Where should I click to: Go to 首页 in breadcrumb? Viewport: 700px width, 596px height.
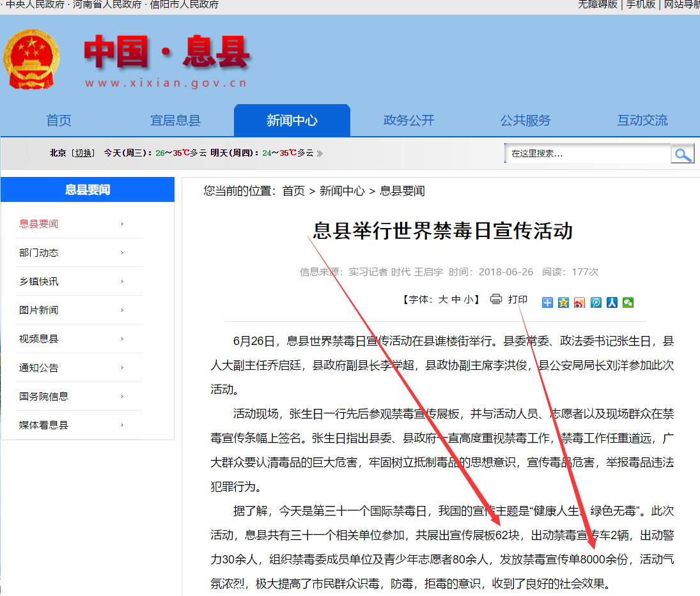(x=293, y=191)
